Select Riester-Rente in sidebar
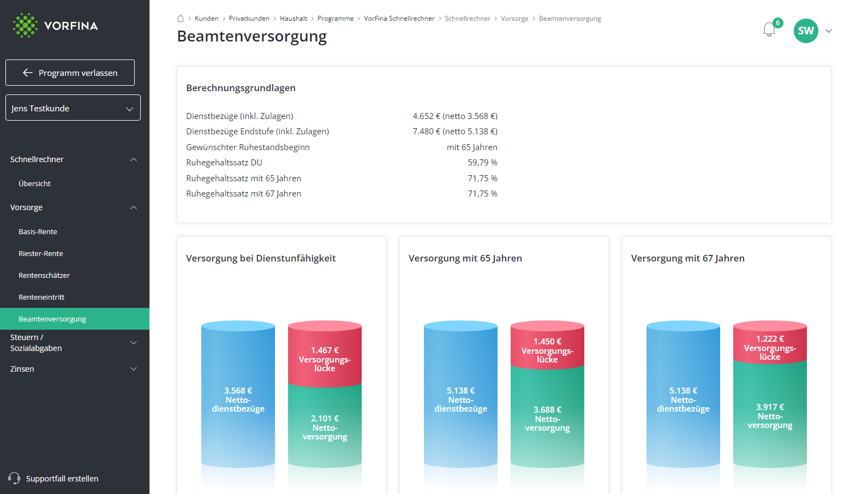 (41, 254)
